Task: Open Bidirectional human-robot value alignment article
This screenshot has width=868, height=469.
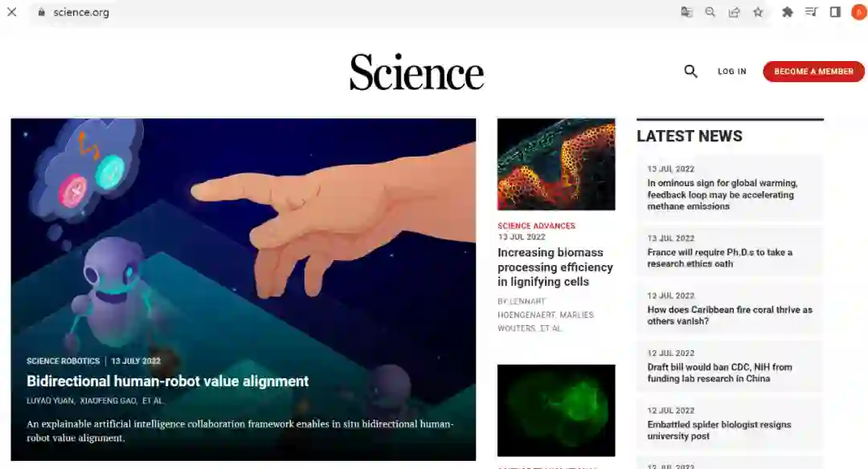Action: [168, 381]
